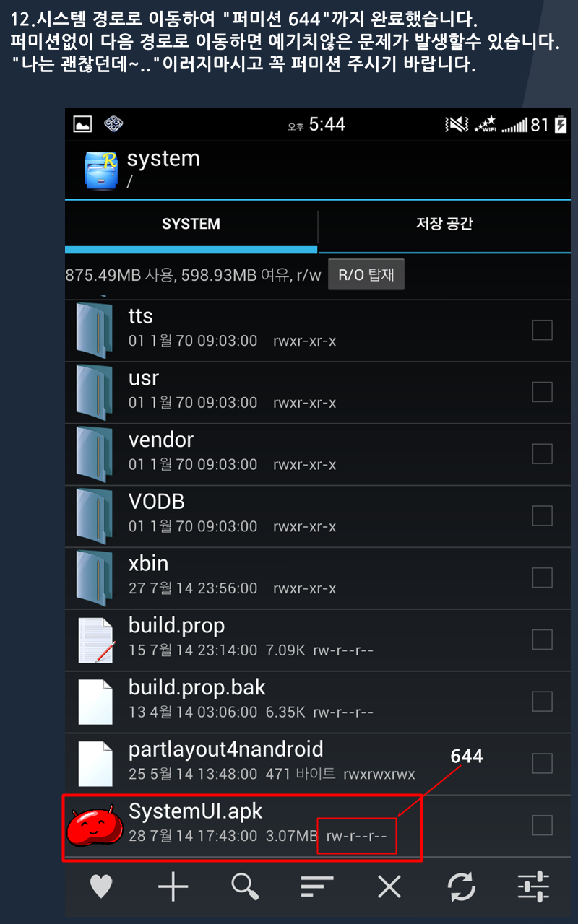Screen dimensions: 578x924
Task: Check the box for build.prop
Action: point(542,639)
